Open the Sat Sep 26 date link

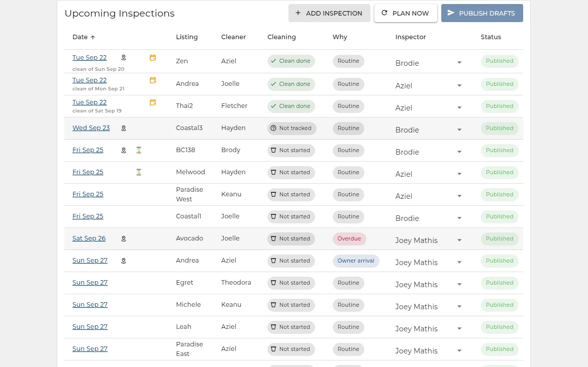click(x=89, y=238)
